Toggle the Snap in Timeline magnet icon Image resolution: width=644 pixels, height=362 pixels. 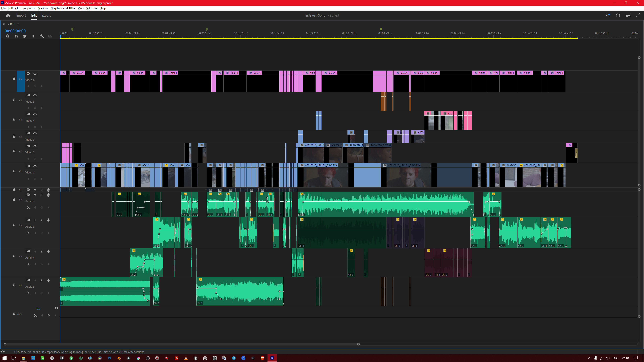tap(16, 36)
